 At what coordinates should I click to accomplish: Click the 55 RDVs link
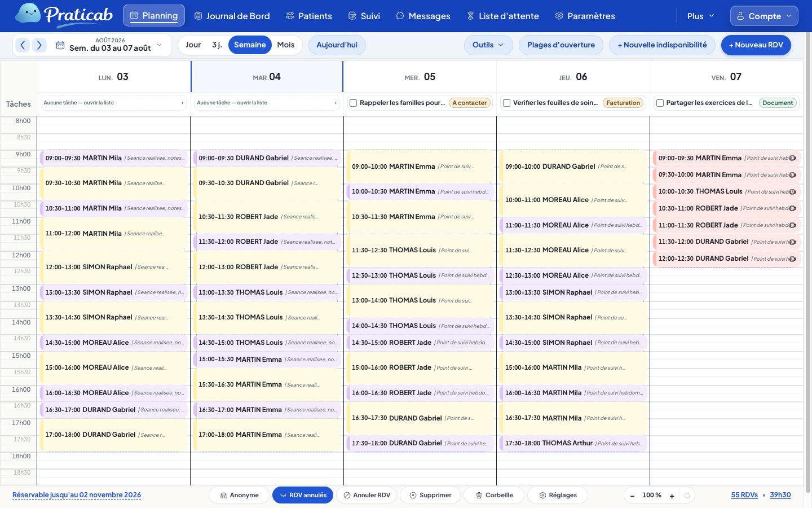[744, 495]
